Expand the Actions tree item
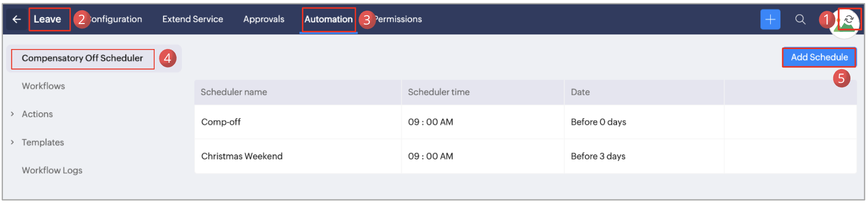This screenshot has height=205, width=868. click(x=12, y=114)
